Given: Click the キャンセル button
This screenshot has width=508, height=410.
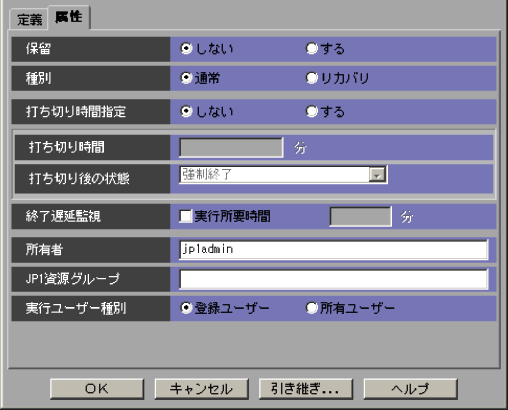Looking at the screenshot, I should [x=201, y=389].
